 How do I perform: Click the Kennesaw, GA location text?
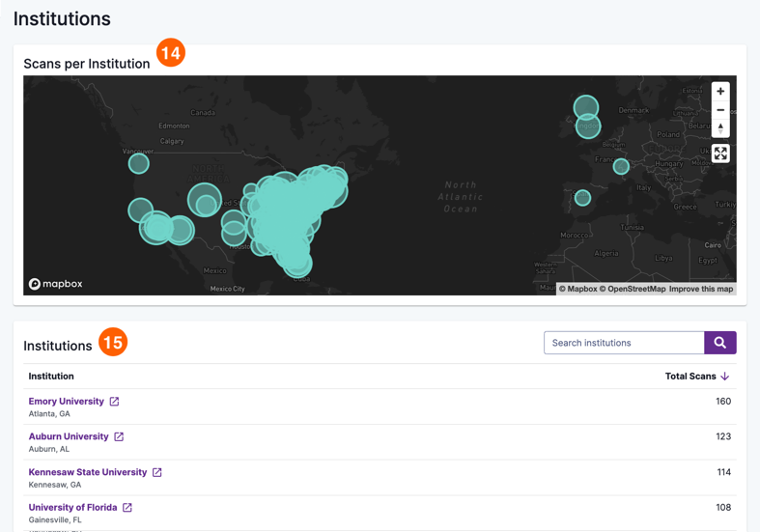click(x=55, y=485)
